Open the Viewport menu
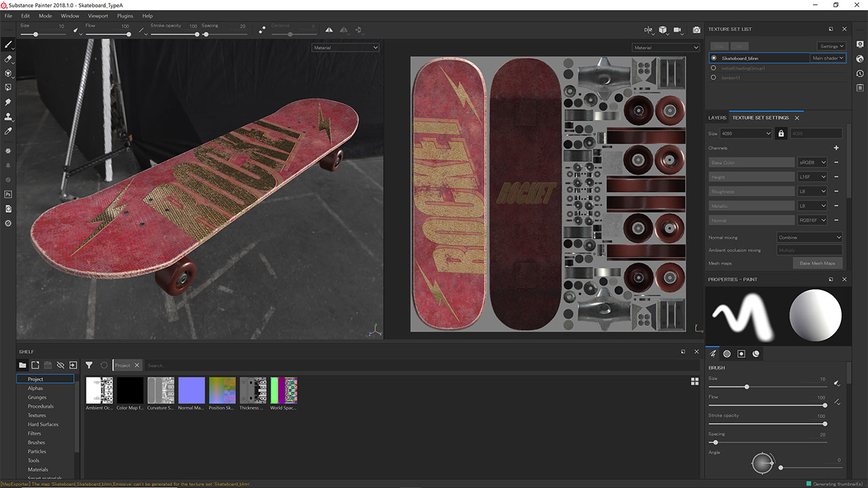The height and width of the screenshot is (488, 868). tap(98, 16)
